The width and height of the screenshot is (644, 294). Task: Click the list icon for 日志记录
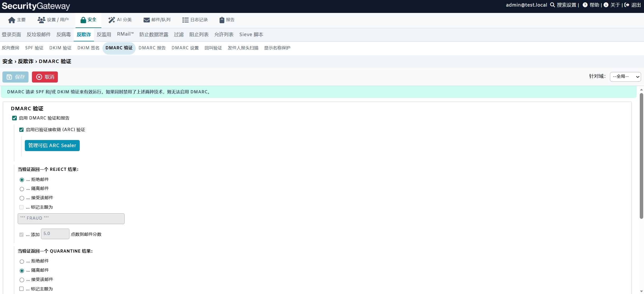point(185,20)
